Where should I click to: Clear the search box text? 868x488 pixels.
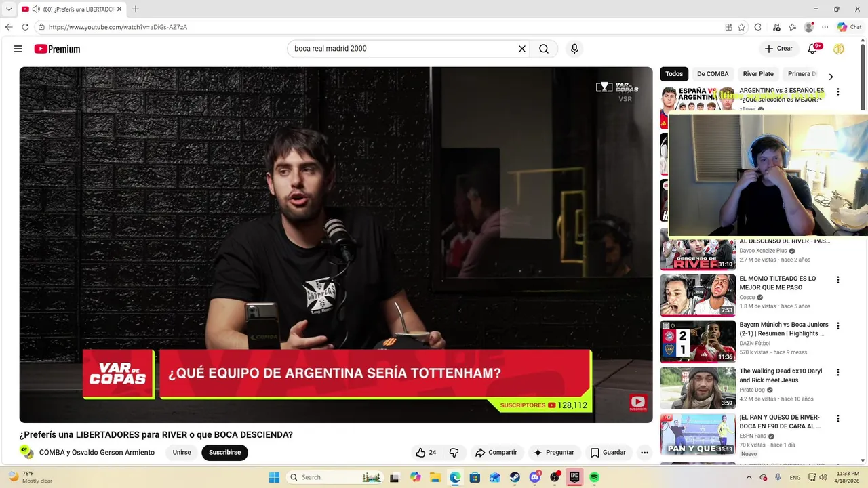click(x=522, y=49)
